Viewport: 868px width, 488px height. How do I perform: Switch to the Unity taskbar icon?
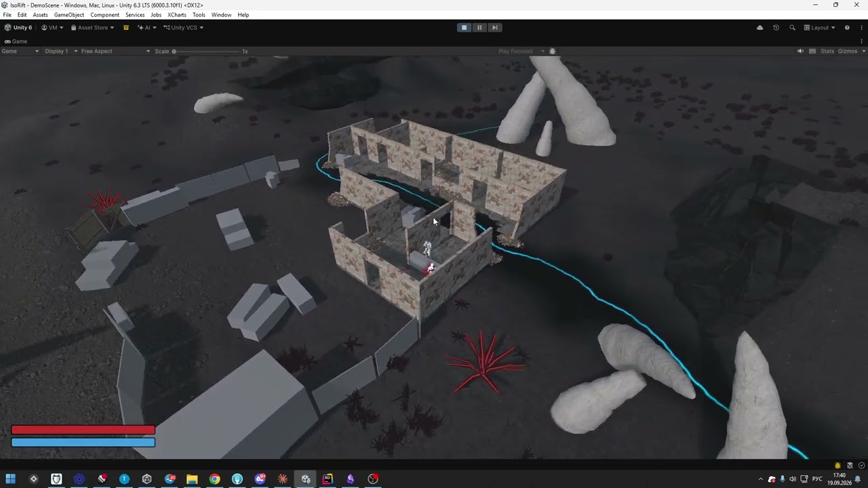click(305, 479)
